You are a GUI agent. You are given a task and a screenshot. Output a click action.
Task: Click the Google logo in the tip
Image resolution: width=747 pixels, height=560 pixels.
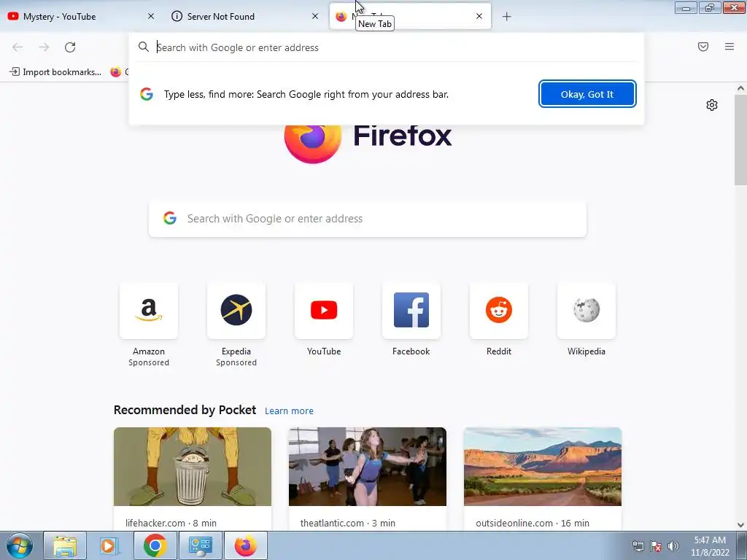click(146, 94)
